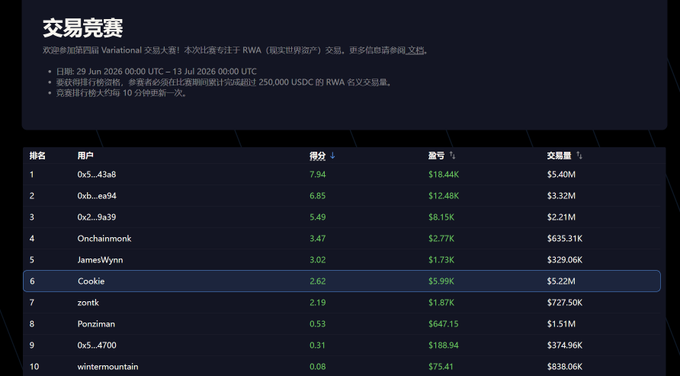Click PnL value $18.44K
680x376 pixels.
coord(444,174)
